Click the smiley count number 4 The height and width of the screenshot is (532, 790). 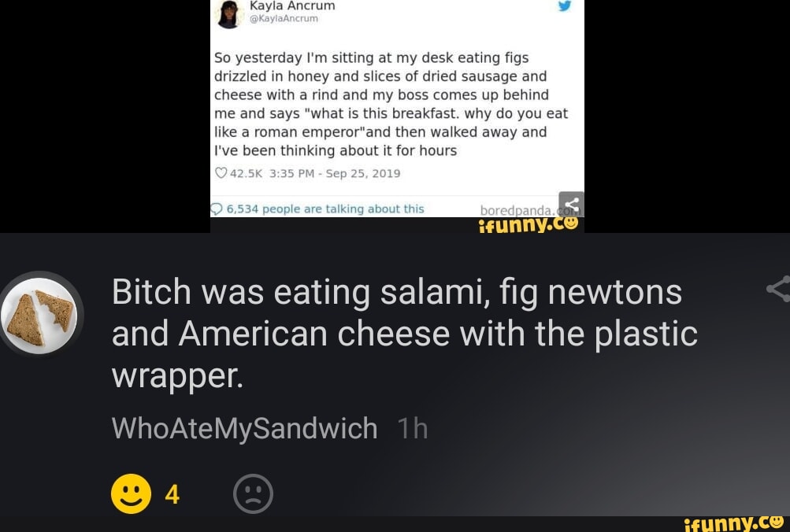172,495
